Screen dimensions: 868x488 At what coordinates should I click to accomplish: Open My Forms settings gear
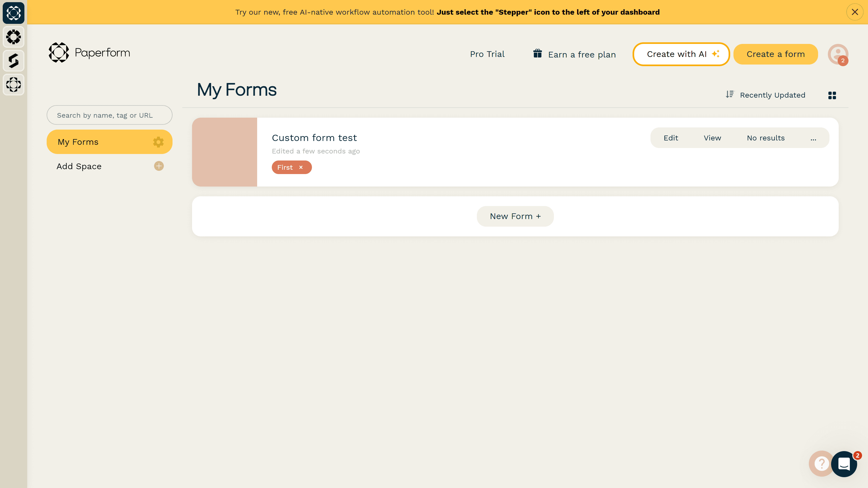coord(158,142)
